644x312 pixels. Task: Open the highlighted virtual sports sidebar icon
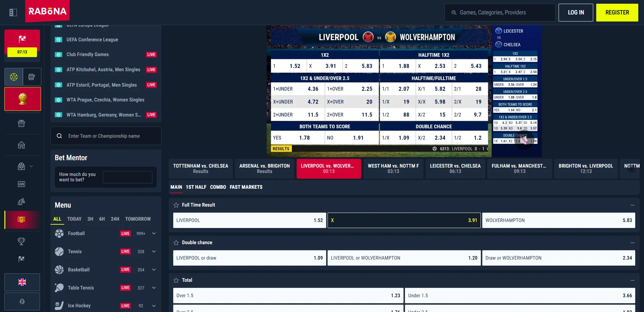[x=22, y=220]
